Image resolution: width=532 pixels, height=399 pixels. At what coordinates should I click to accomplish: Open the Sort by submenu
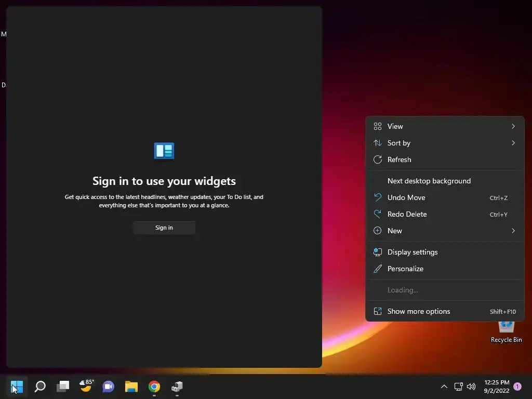click(x=445, y=143)
